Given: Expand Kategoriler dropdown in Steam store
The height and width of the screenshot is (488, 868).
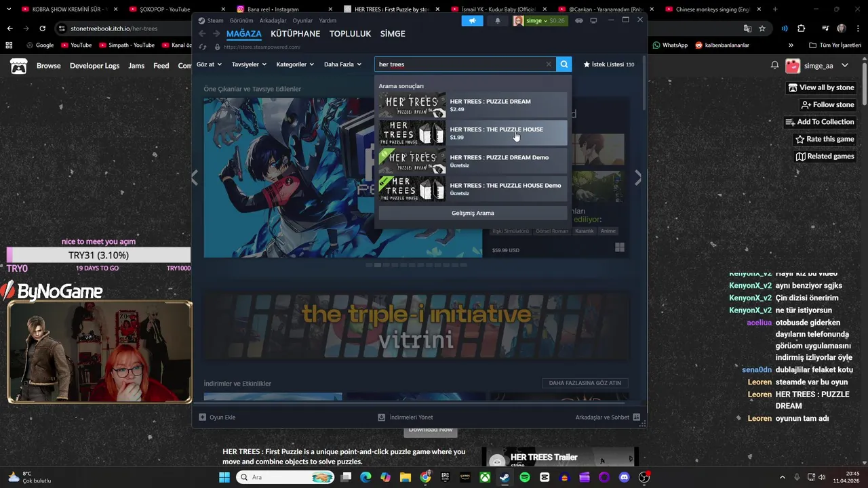Looking at the screenshot, I should point(295,64).
